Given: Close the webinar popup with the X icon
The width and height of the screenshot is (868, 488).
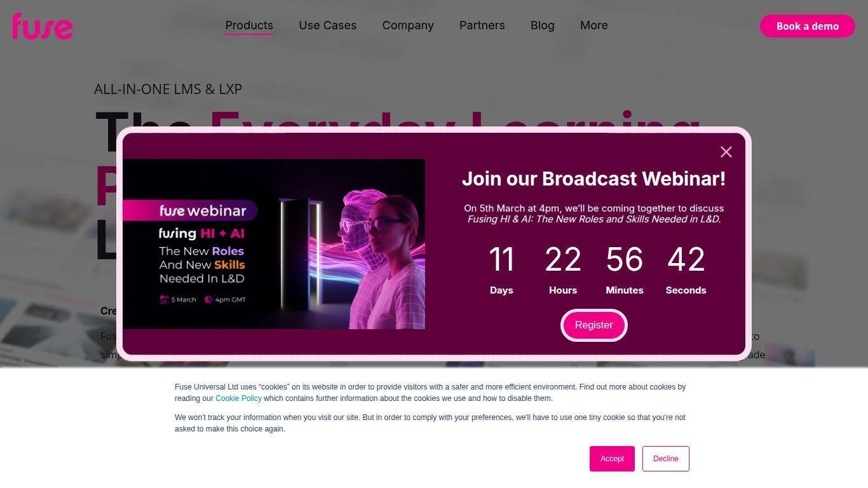Looking at the screenshot, I should pos(726,152).
